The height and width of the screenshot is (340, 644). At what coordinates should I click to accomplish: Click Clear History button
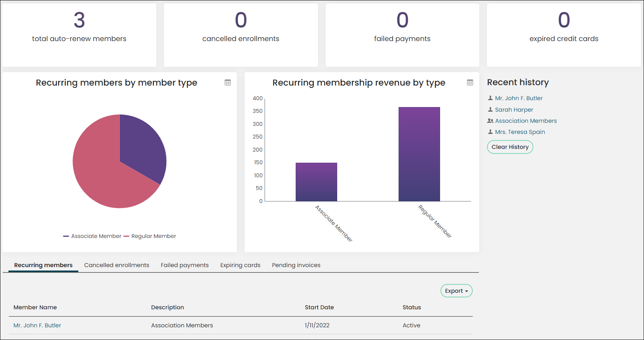510,147
